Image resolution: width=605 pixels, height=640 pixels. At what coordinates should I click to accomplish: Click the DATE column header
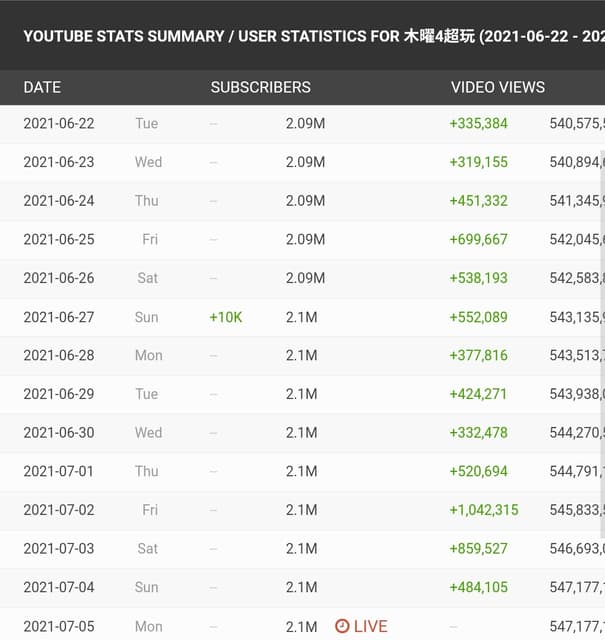tap(42, 87)
